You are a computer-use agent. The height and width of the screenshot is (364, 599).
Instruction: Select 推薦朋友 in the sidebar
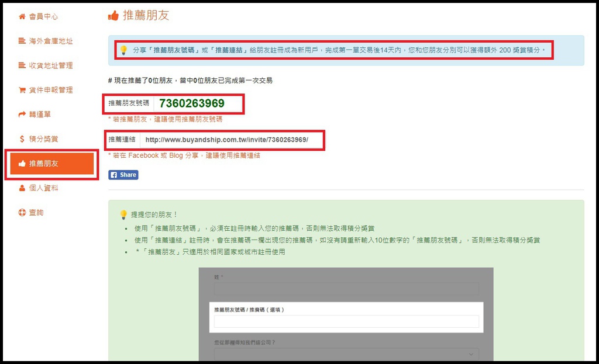51,164
